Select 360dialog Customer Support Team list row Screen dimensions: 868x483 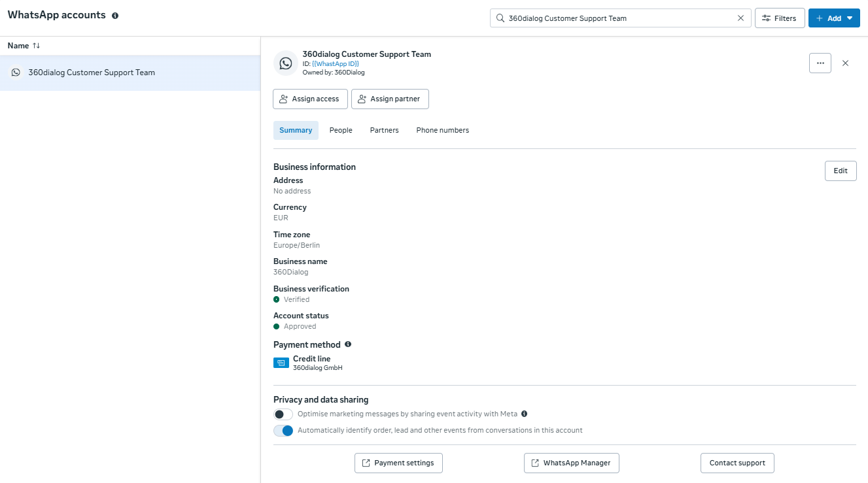tap(130, 73)
